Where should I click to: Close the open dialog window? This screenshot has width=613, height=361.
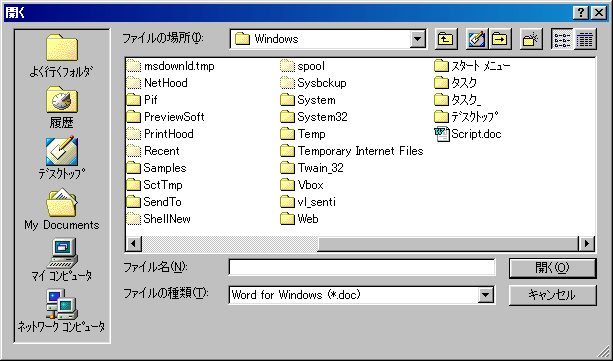[599, 13]
